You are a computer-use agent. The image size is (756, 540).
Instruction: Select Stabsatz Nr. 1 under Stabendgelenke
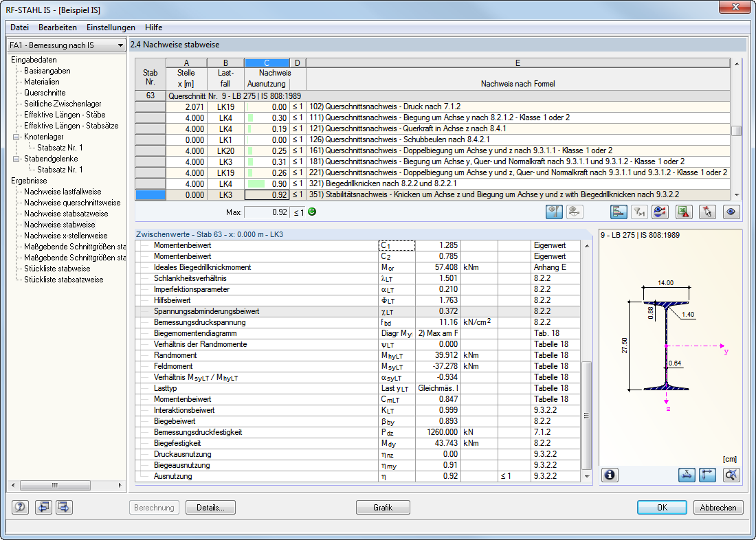60,170
